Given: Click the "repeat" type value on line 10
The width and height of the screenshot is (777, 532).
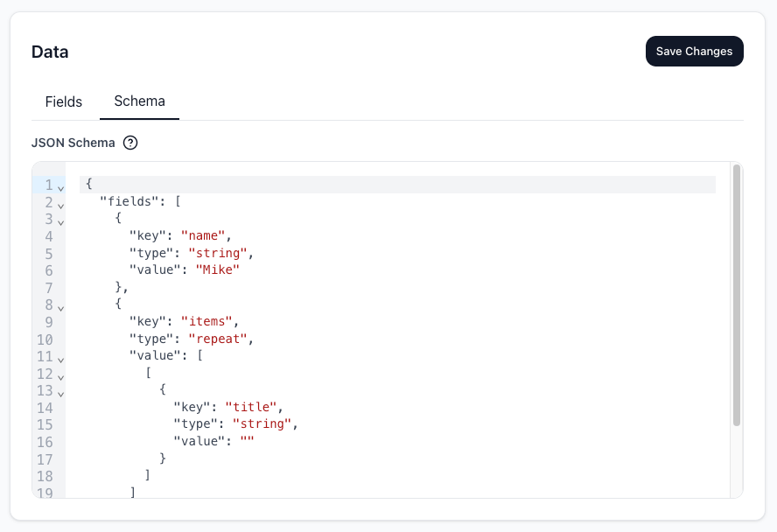Looking at the screenshot, I should pyautogui.click(x=219, y=339).
